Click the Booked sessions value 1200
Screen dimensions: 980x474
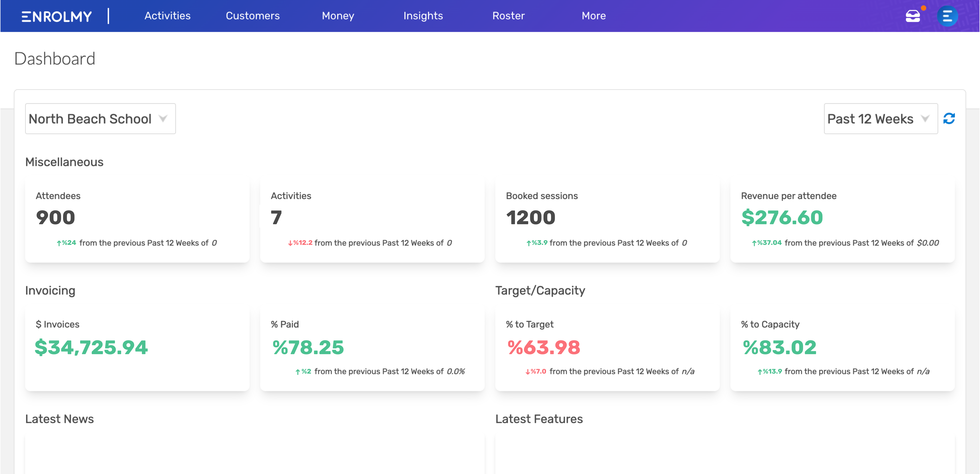(531, 218)
